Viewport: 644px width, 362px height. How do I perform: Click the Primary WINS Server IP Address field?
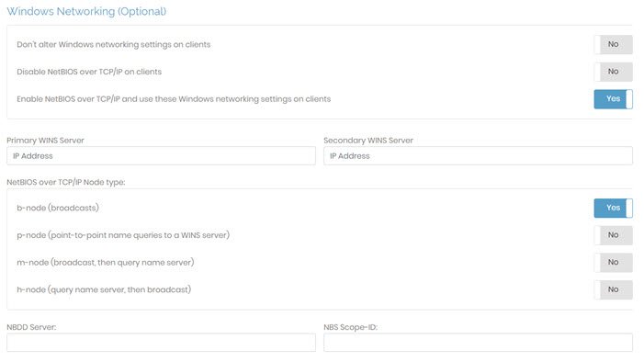coord(161,156)
